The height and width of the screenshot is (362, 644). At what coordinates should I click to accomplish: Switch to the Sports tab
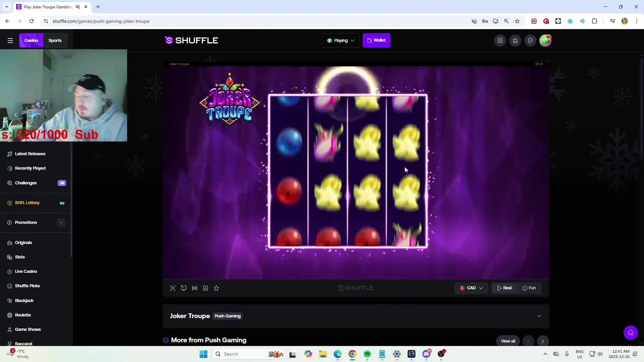pyautogui.click(x=55, y=40)
